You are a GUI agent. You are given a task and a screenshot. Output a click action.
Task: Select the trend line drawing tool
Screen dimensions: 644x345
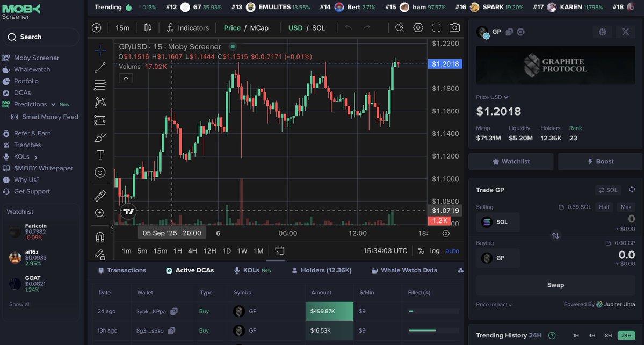point(100,68)
